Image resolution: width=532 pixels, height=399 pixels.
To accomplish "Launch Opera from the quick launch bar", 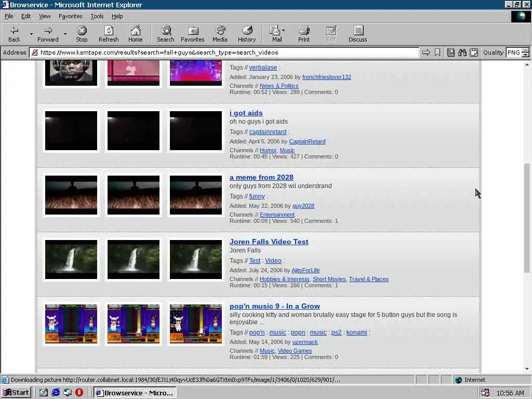I will tap(79, 393).
